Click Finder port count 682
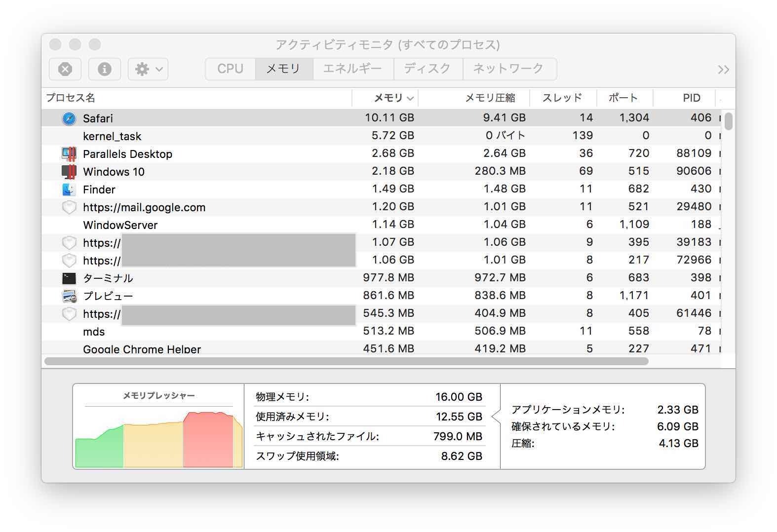Image resolution: width=777 pixels, height=532 pixels. tap(639, 189)
